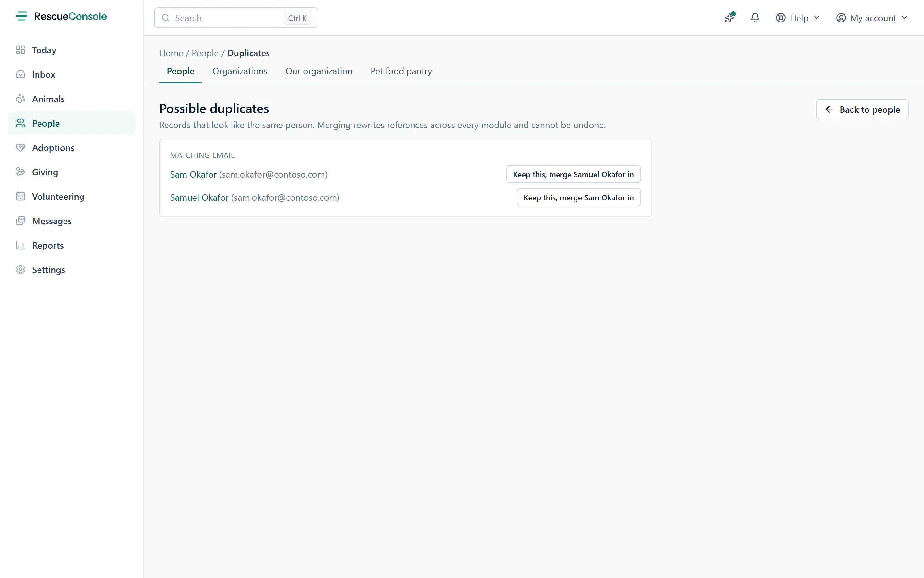This screenshot has width=924, height=578.
Task: Open the what's new sparkle icon
Action: (x=730, y=18)
